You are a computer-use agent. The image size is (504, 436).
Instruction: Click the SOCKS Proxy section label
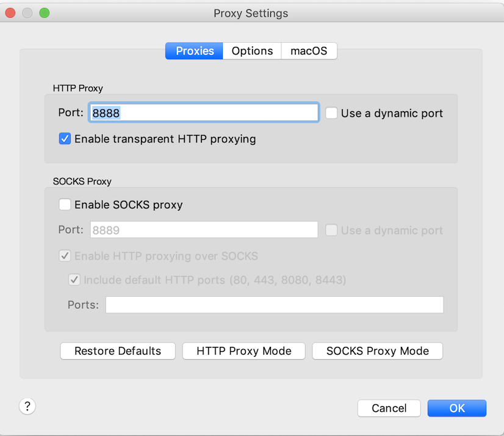(x=82, y=181)
